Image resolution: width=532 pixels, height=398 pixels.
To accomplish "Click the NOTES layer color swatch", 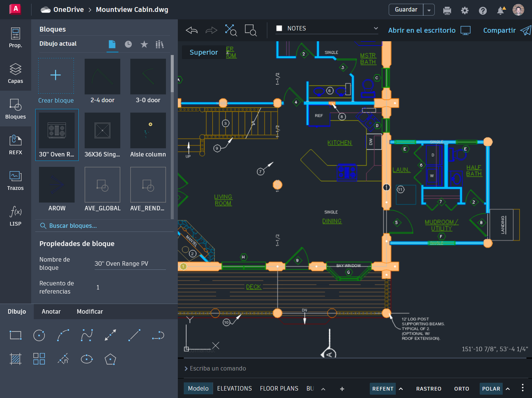I will pyautogui.click(x=279, y=28).
